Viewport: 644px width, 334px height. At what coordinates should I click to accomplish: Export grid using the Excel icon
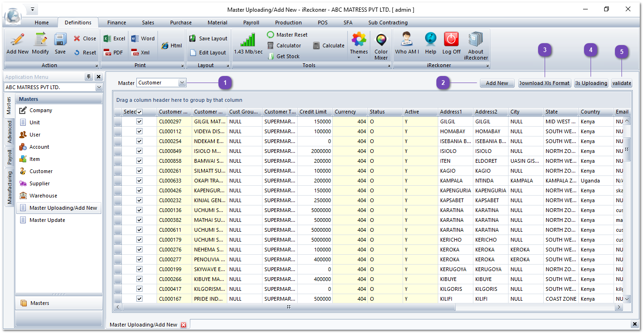click(114, 38)
